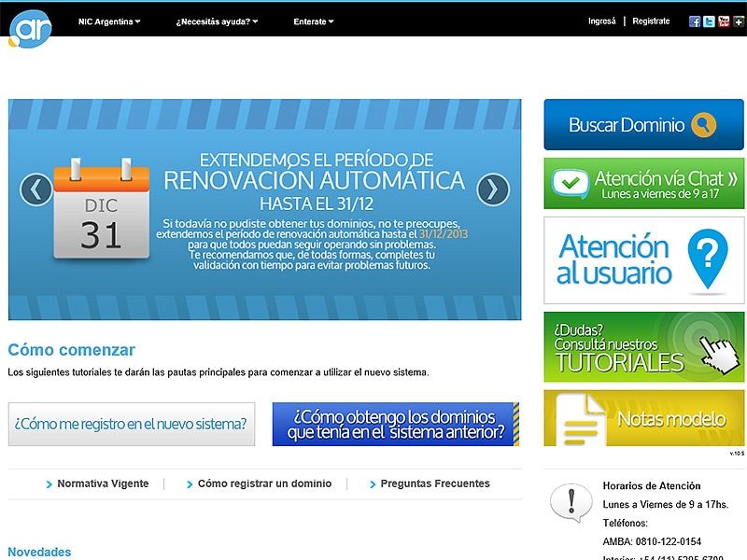Open the Cómo registrar un dominio link

(x=264, y=483)
